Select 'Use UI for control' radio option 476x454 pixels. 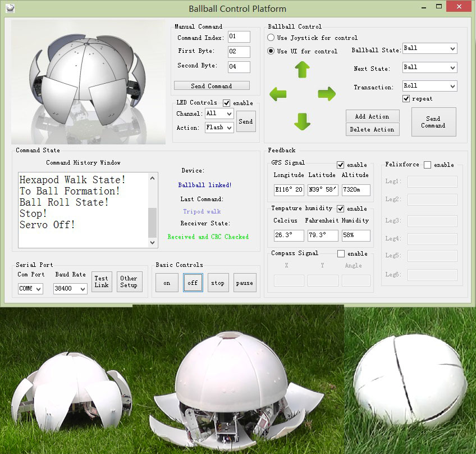click(x=271, y=51)
